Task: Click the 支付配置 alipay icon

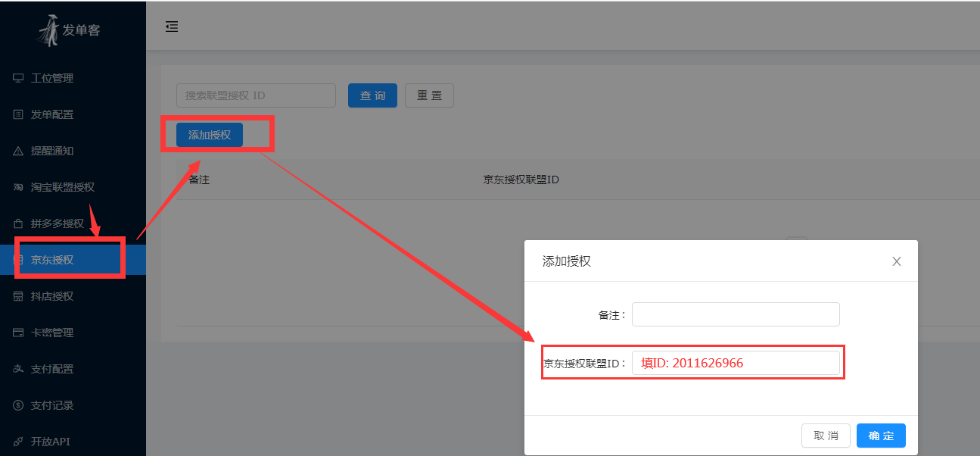Action: coord(18,369)
